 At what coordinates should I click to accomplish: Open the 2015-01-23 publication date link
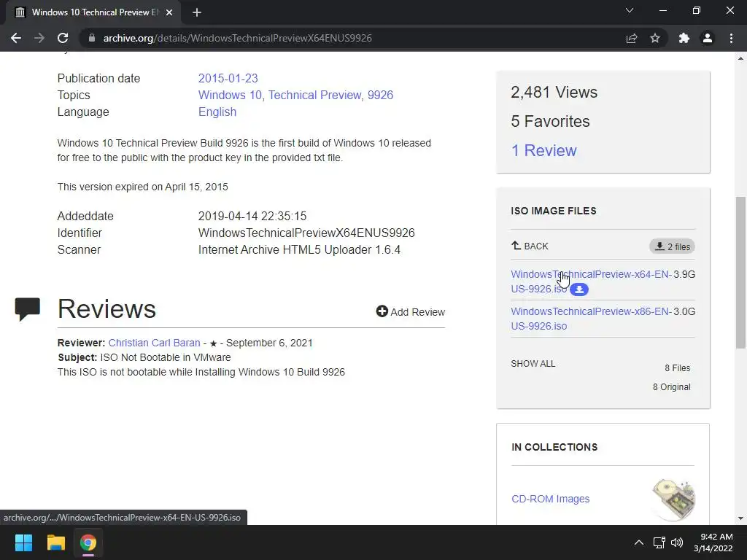228,78
